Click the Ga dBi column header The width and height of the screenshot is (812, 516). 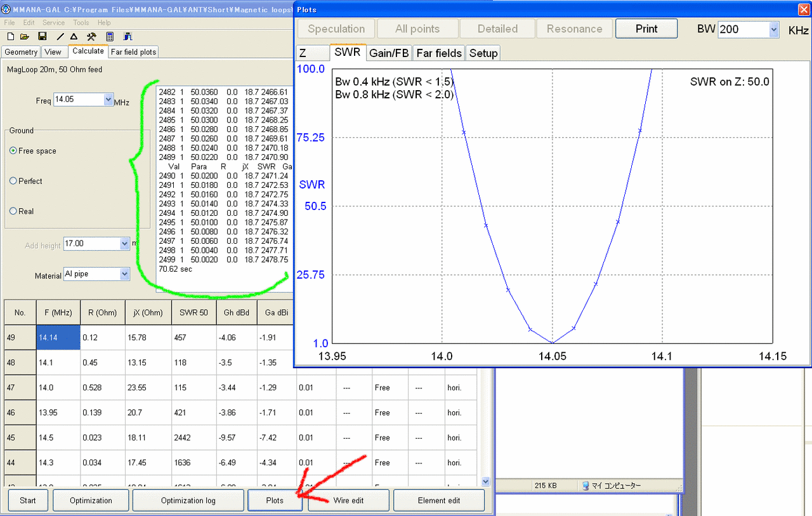pyautogui.click(x=276, y=312)
